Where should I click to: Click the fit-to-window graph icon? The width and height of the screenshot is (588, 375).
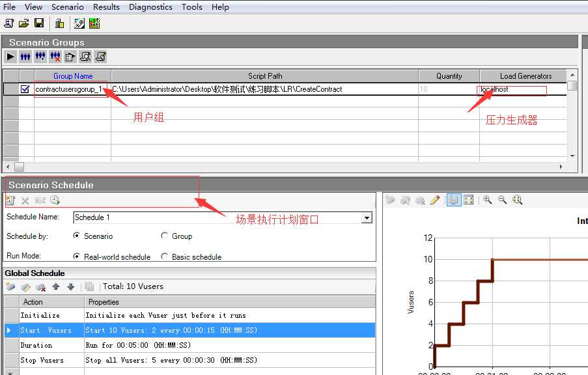pyautogui.click(x=469, y=200)
